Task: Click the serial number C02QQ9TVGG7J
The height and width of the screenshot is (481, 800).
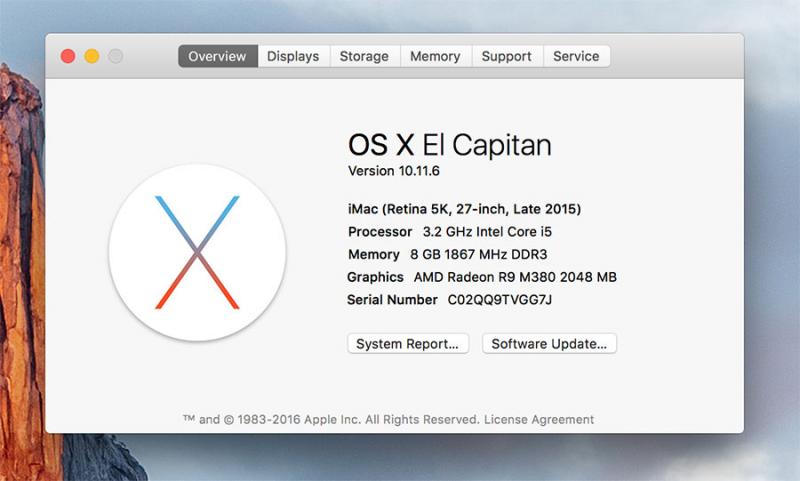Action: click(x=500, y=300)
